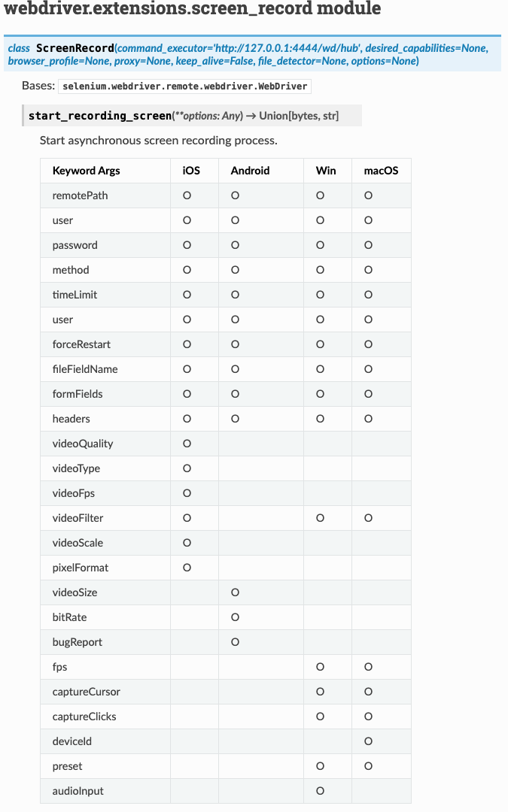This screenshot has width=508, height=812.
Task: Select the videoQuality row label
Action: pos(83,444)
